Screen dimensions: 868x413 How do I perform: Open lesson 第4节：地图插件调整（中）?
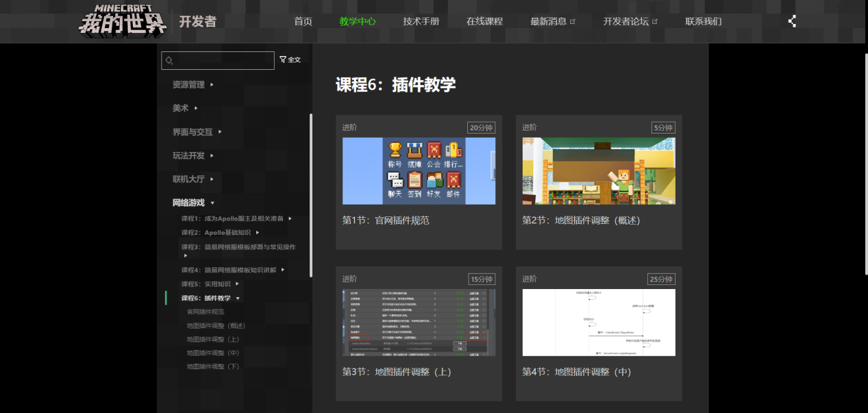575,371
